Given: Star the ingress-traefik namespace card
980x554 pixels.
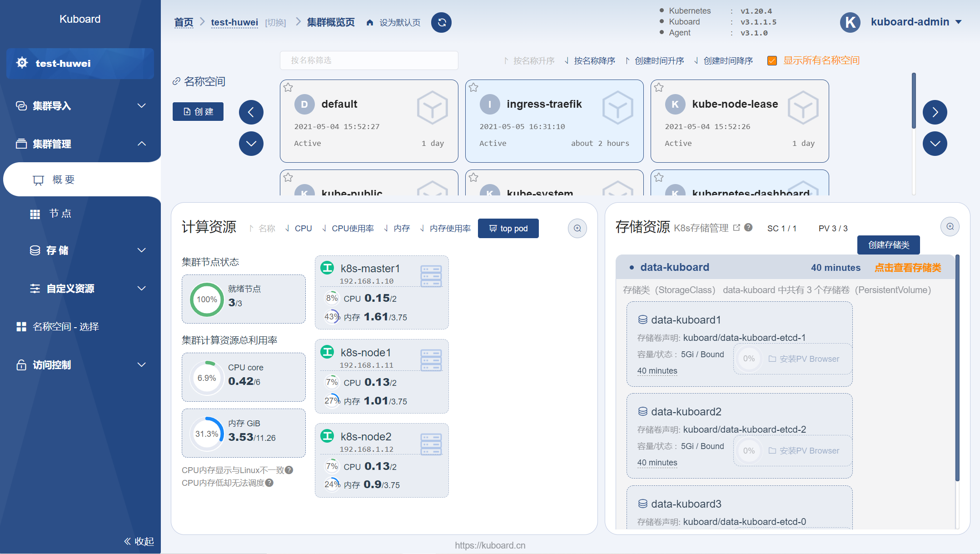Looking at the screenshot, I should coord(473,87).
